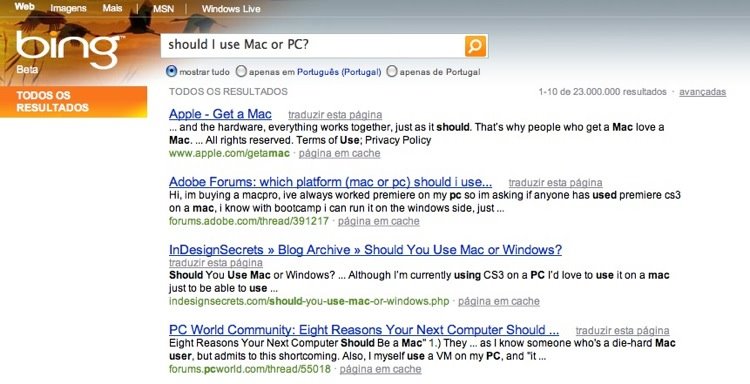Click 'TODOS OS RESULTADOS' heading above results
Image resolution: width=750 pixels, height=384 pixels.
228,91
